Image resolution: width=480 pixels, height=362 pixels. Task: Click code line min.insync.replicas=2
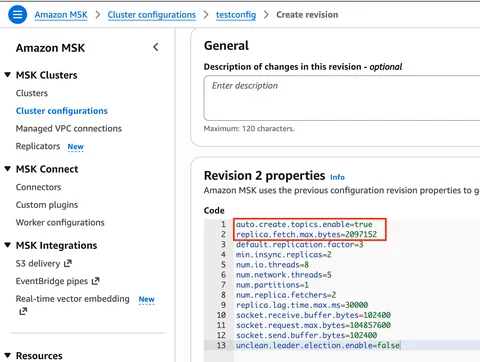click(284, 255)
